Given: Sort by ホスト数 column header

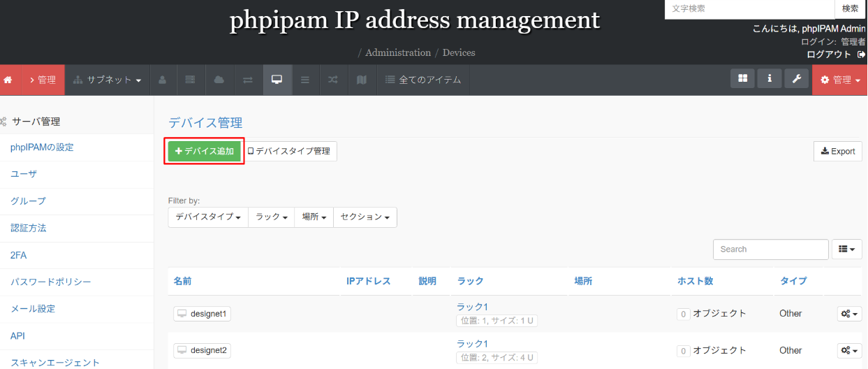Looking at the screenshot, I should [695, 281].
